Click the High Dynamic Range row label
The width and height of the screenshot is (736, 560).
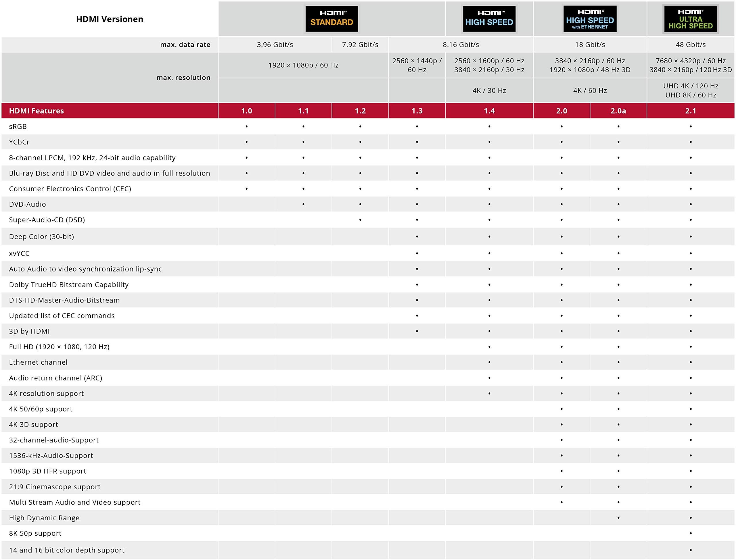coord(44,518)
